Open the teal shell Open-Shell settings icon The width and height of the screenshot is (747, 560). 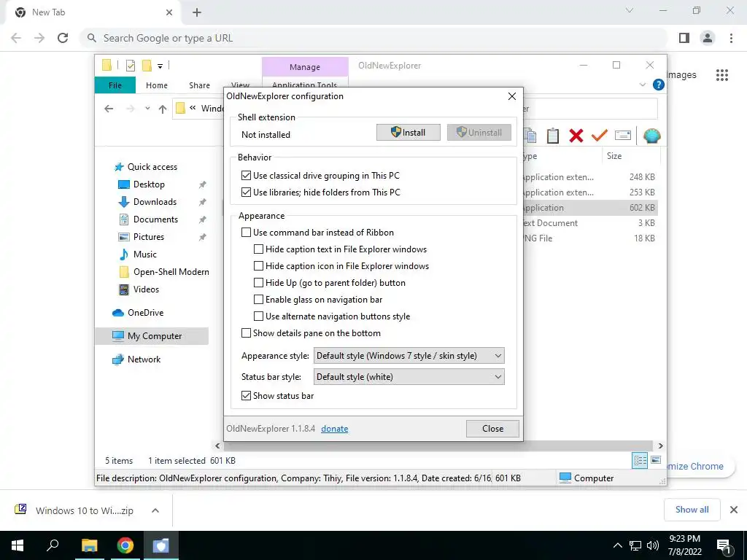651,136
